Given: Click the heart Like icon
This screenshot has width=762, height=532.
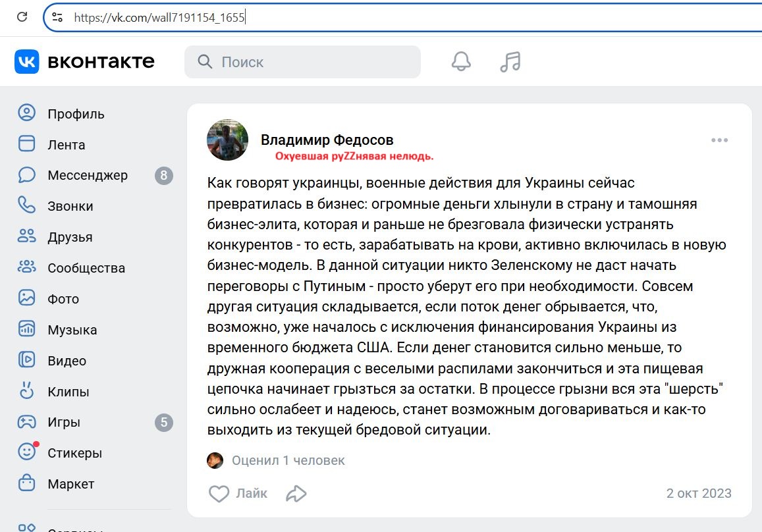Looking at the screenshot, I should tap(219, 493).
